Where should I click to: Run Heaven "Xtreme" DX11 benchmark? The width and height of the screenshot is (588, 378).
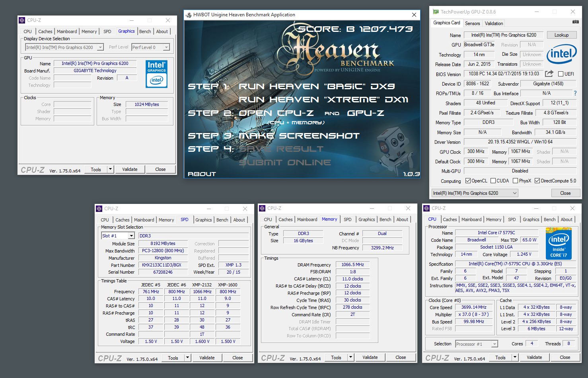tap(323, 100)
